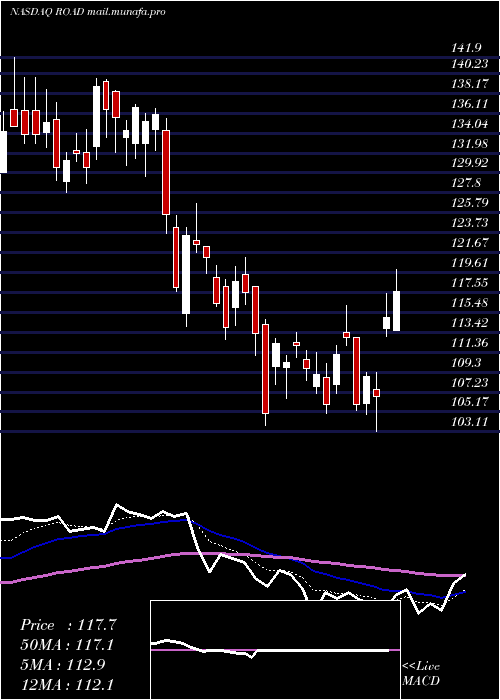Click the 107.23 price axis label

[x=470, y=382]
